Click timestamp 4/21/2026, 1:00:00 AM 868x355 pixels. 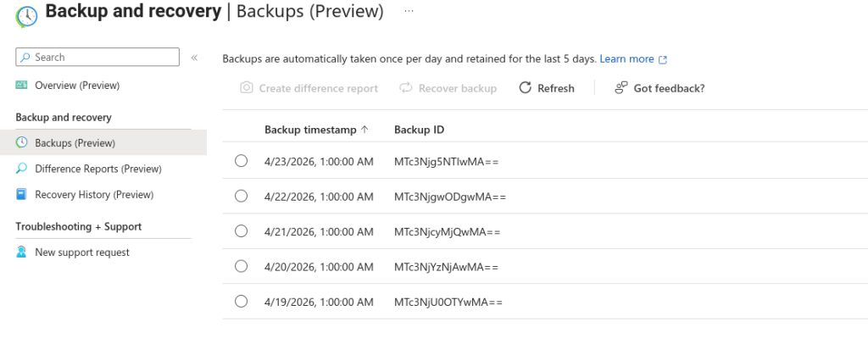(x=319, y=231)
